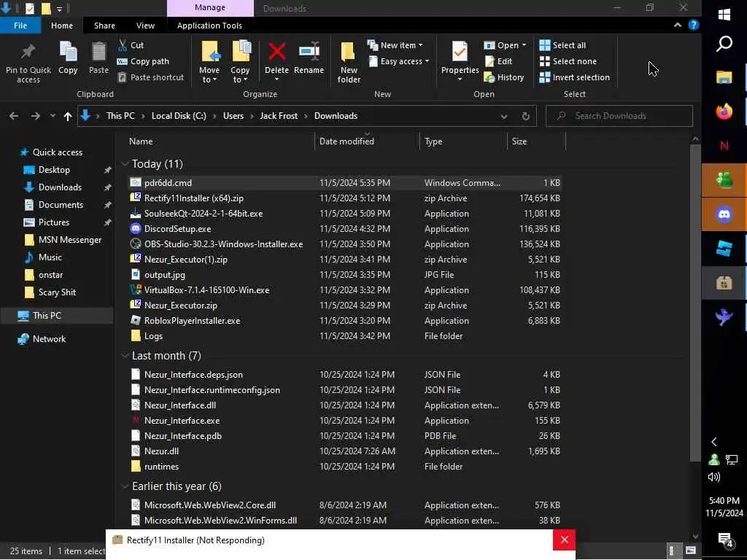Select Desktop in Quick access
The width and height of the screenshot is (747, 560).
(x=54, y=170)
